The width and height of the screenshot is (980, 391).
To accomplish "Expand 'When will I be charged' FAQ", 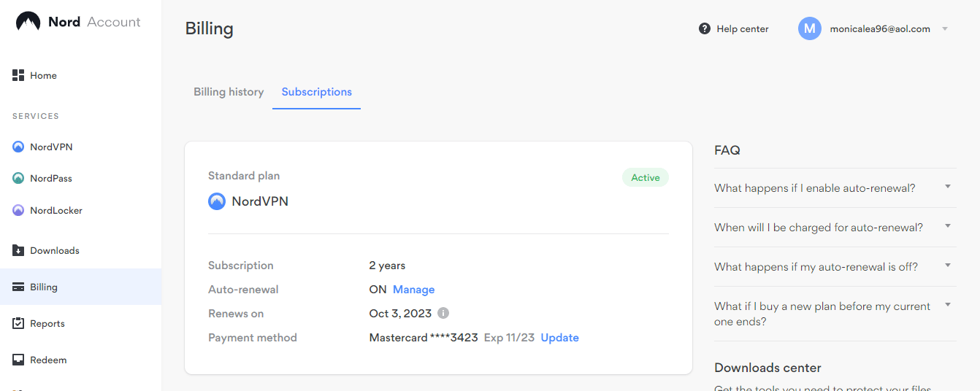I will [x=948, y=226].
